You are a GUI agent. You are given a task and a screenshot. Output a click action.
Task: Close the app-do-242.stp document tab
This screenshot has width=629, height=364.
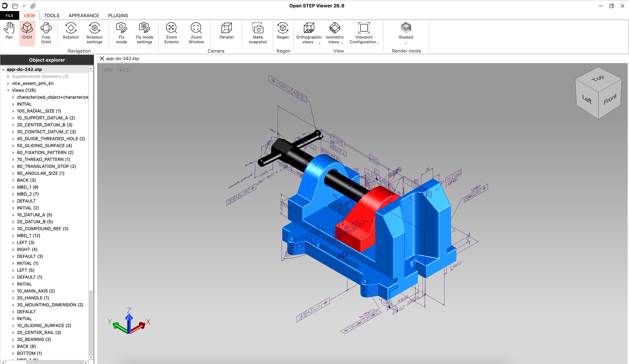[102, 59]
